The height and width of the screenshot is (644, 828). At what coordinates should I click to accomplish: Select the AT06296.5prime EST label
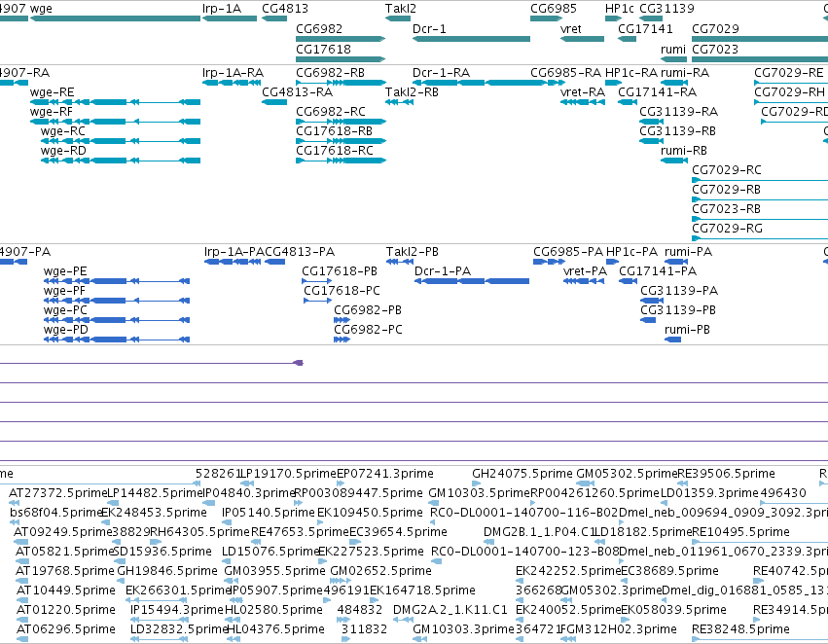pyautogui.click(x=65, y=629)
